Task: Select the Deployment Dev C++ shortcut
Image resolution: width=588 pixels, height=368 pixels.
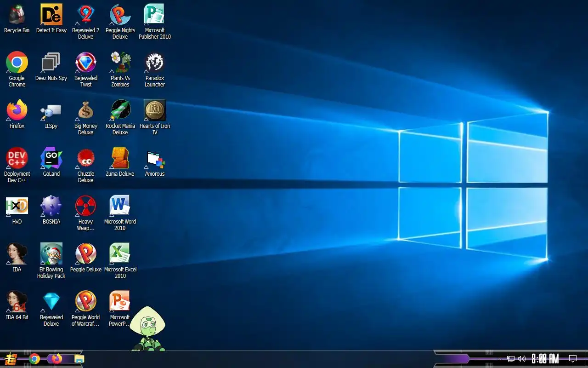Action: coord(17,165)
